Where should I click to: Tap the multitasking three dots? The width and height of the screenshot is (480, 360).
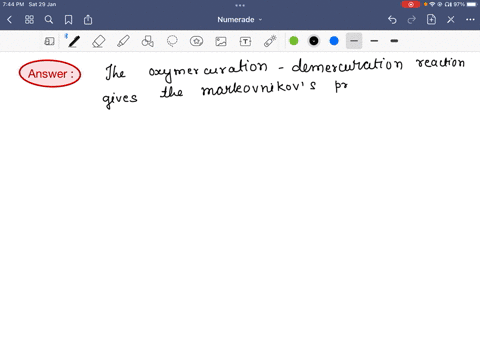tap(240, 5)
